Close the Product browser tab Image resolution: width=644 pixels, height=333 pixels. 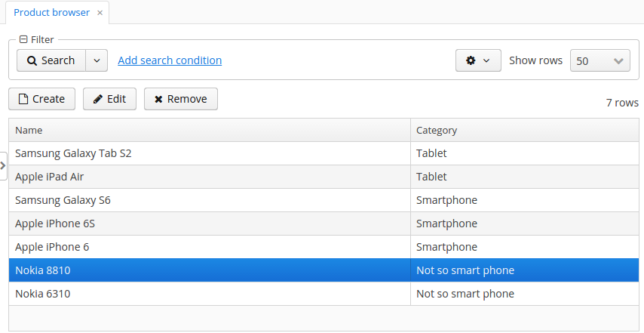pos(100,13)
